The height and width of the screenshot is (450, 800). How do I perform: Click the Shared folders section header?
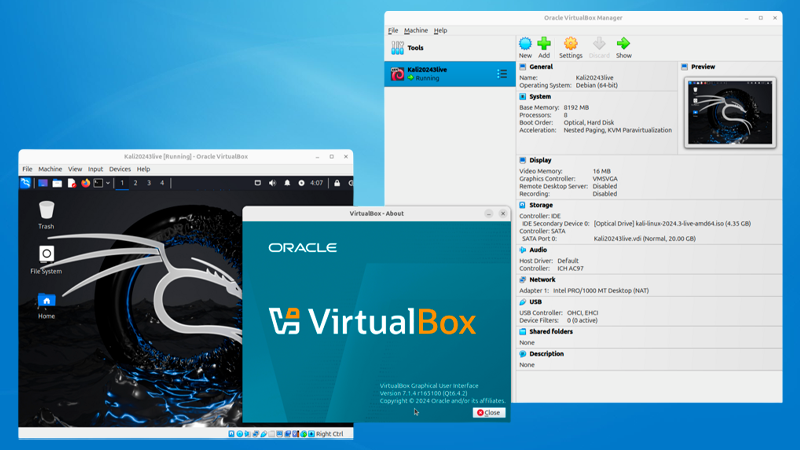click(x=551, y=332)
